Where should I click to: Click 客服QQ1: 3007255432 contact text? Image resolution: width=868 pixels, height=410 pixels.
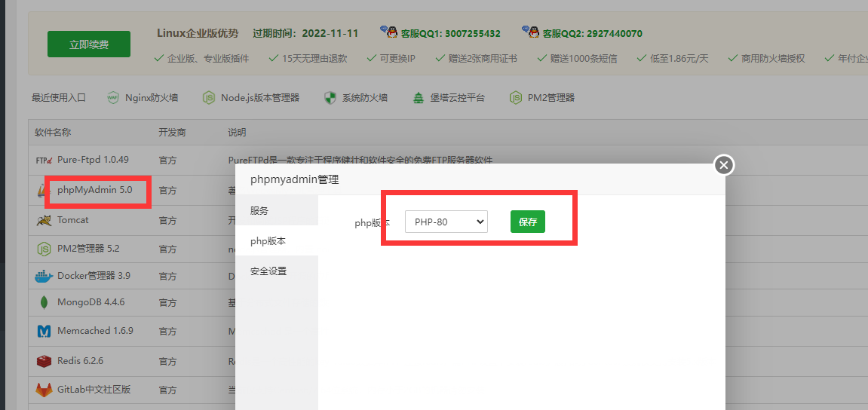point(451,34)
